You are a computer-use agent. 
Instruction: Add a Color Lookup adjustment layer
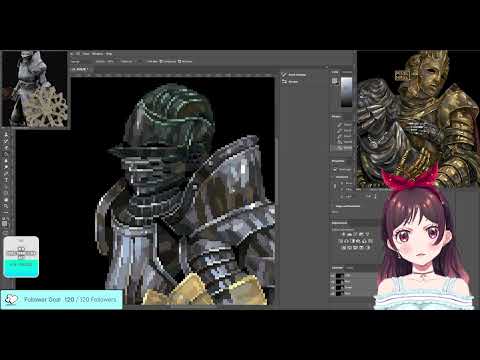tap(370, 241)
